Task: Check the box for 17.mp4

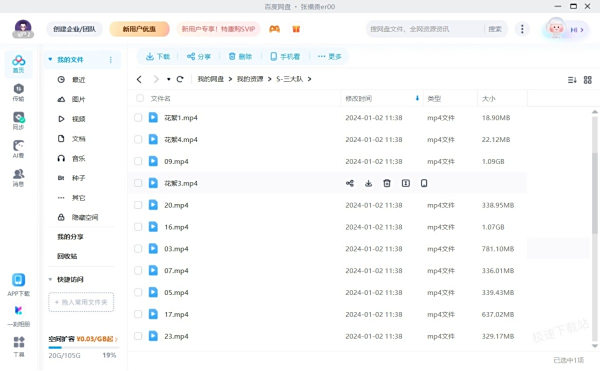Action: click(x=138, y=314)
